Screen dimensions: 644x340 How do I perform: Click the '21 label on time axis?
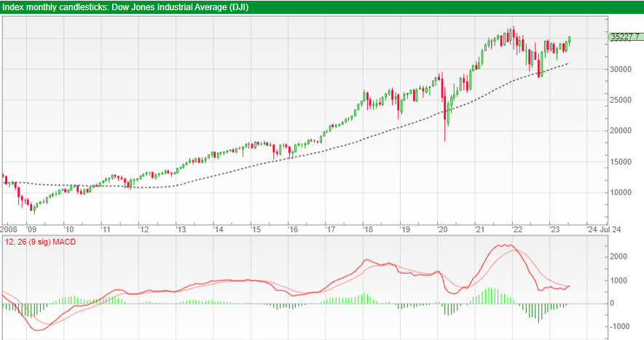tap(479, 229)
